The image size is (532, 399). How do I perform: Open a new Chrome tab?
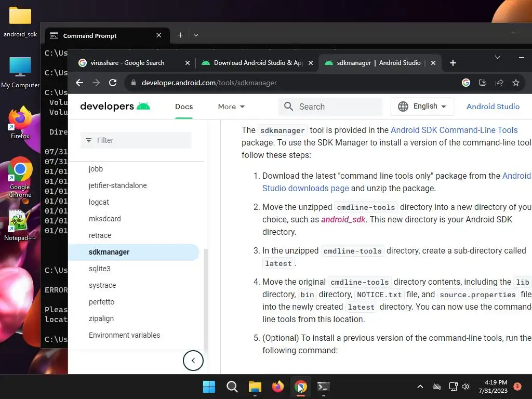click(x=453, y=63)
